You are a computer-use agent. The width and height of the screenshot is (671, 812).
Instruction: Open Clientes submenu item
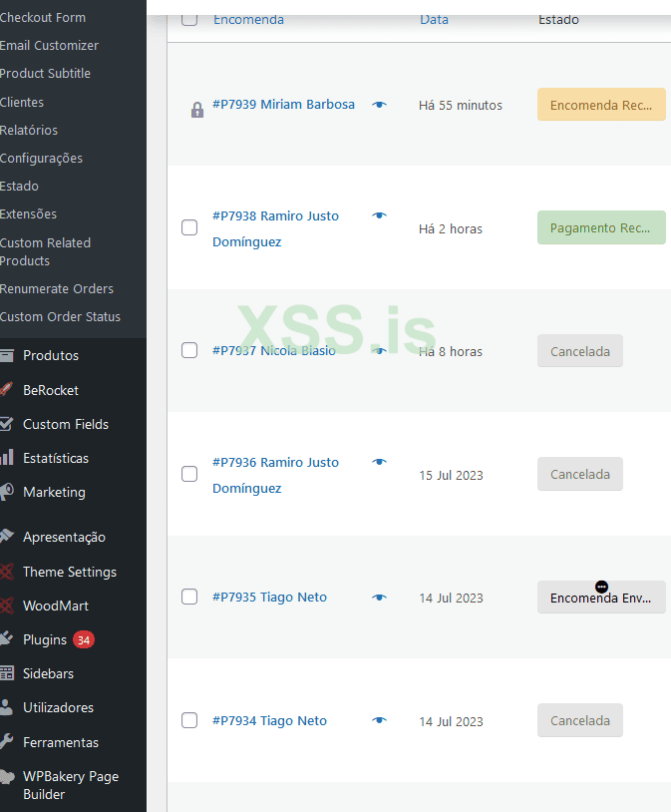(x=22, y=102)
